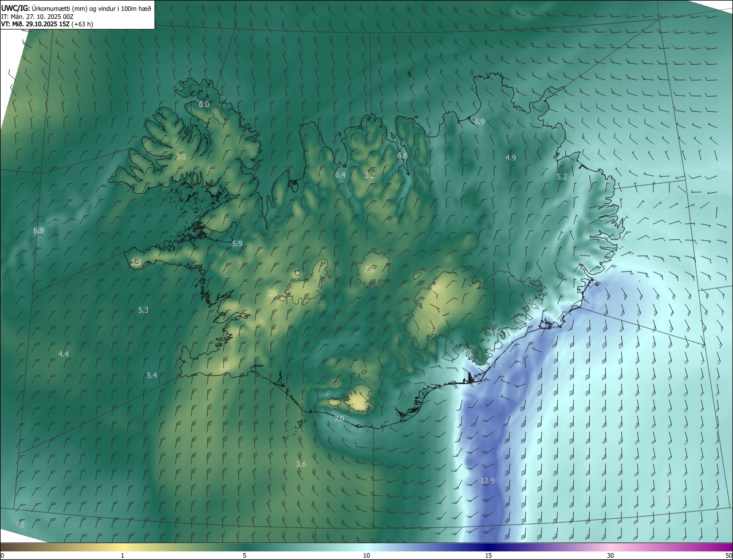Image resolution: width=733 pixels, height=560 pixels.
Task: Click the 7.0 value near the south coast
Action: [339, 419]
